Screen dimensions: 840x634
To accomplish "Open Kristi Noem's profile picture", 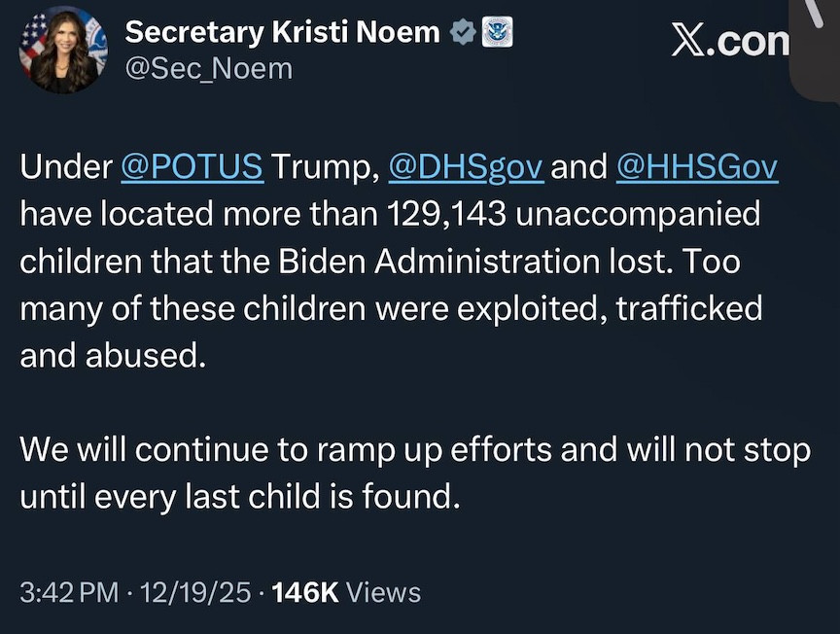I will [x=63, y=49].
